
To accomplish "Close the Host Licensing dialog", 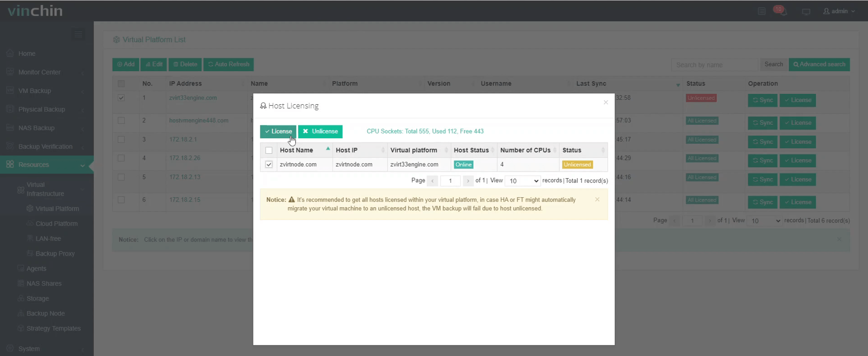I will coord(606,102).
